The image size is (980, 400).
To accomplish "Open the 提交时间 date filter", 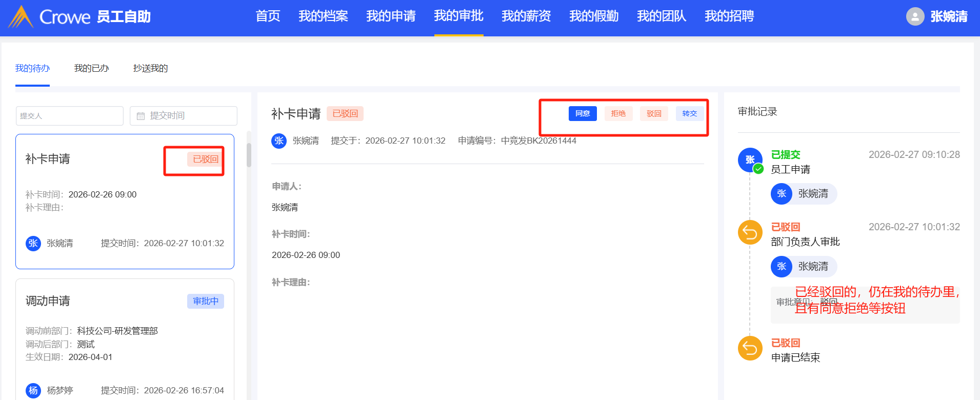I will click(x=184, y=116).
